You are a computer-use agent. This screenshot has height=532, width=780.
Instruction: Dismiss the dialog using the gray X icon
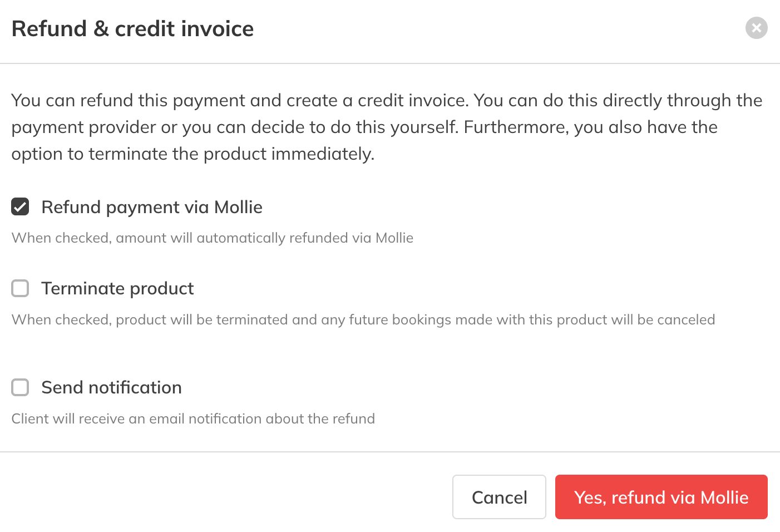click(756, 28)
